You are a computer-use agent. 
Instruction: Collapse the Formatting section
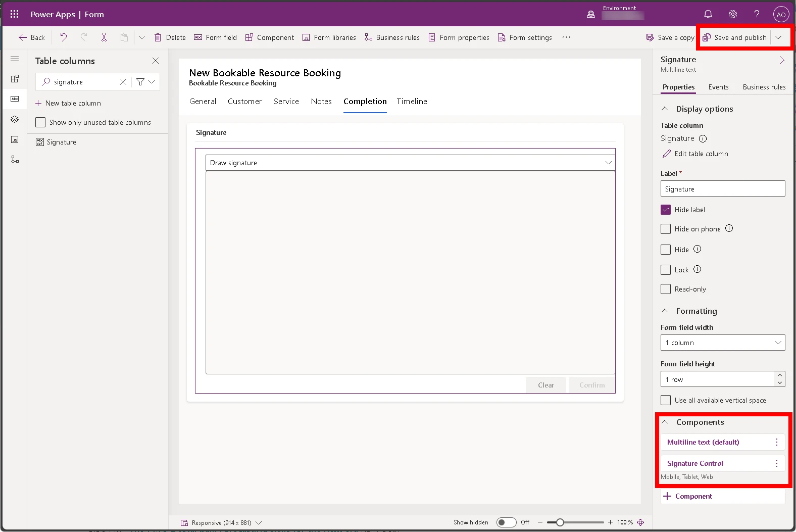665,311
